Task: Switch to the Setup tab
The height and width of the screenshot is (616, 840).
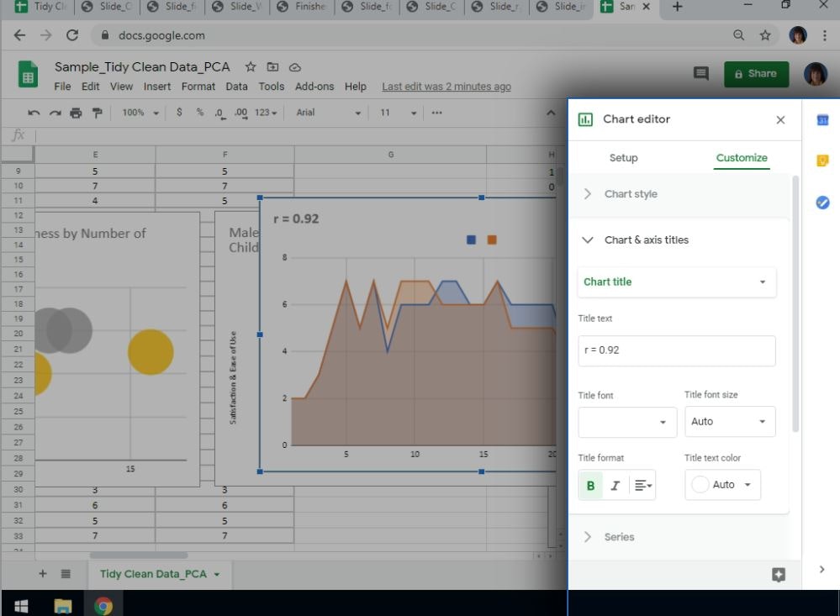Action: click(623, 158)
